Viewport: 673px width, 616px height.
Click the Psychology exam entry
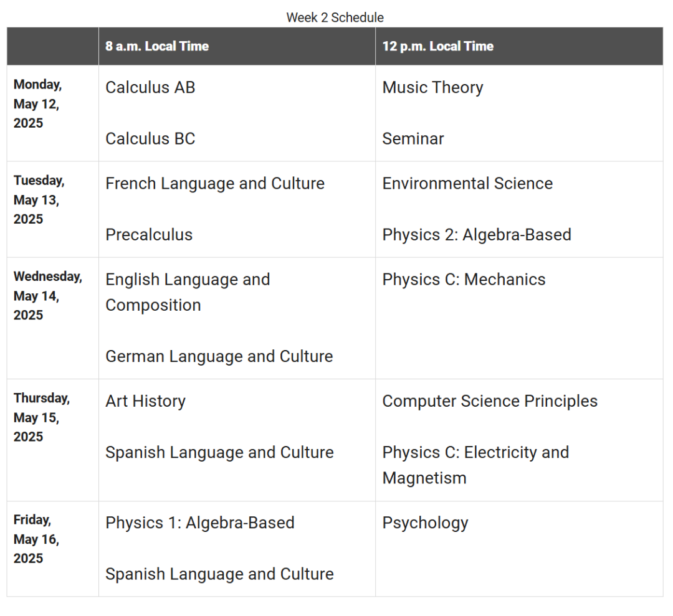tap(426, 524)
